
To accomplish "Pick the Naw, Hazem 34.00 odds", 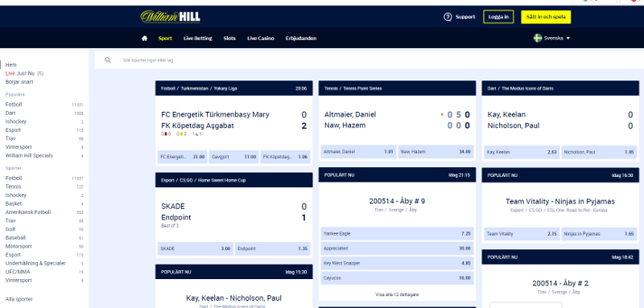I will point(436,152).
